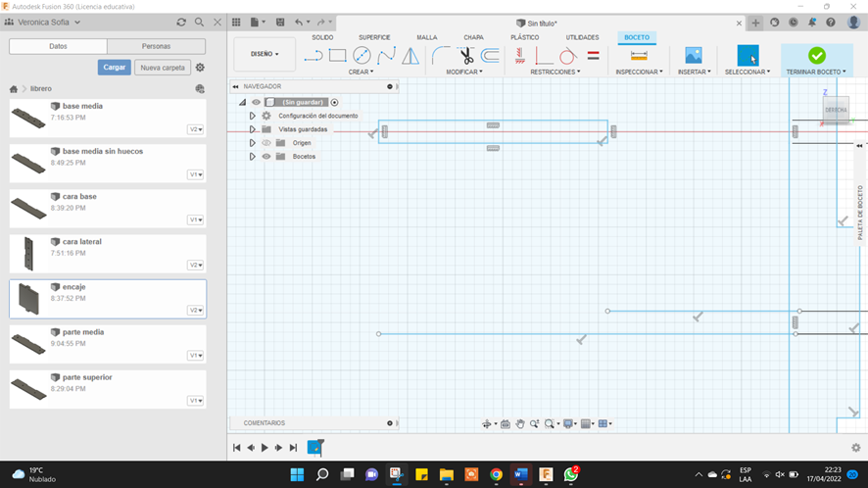
Task: Open the Help question mark
Action: (x=831, y=23)
